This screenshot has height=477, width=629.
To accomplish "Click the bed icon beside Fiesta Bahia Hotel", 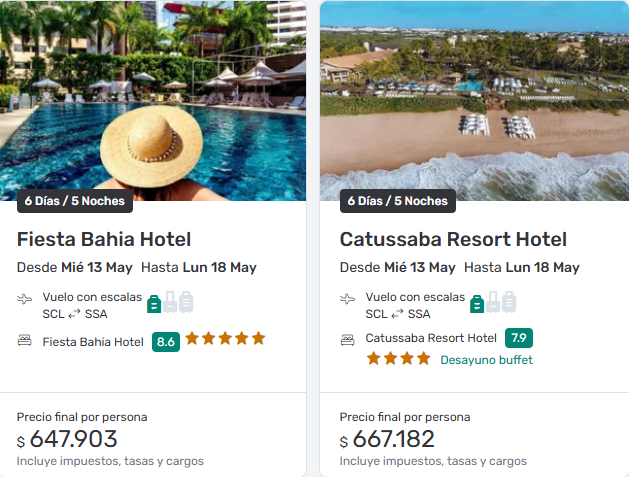I will tap(25, 341).
